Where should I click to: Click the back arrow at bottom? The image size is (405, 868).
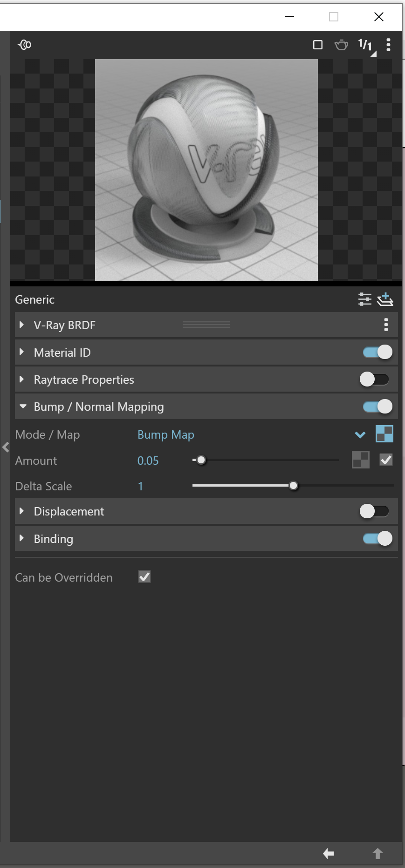coord(329,854)
